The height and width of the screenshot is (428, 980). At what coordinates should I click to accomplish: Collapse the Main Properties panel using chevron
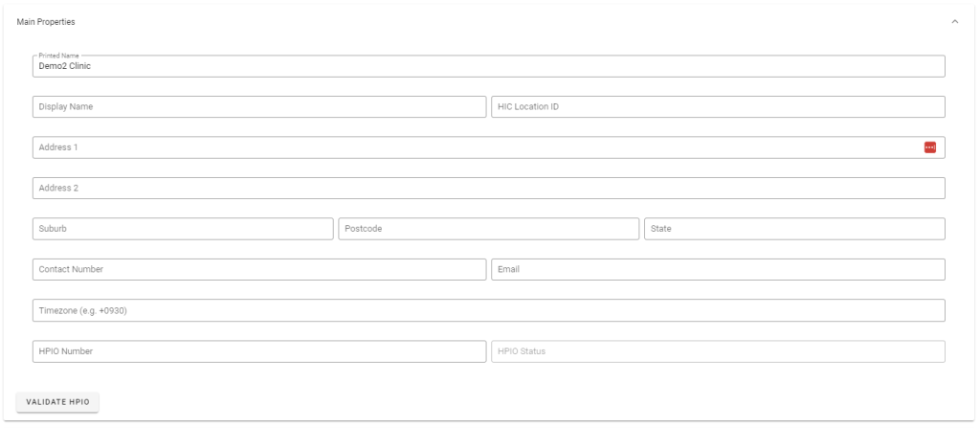point(954,22)
